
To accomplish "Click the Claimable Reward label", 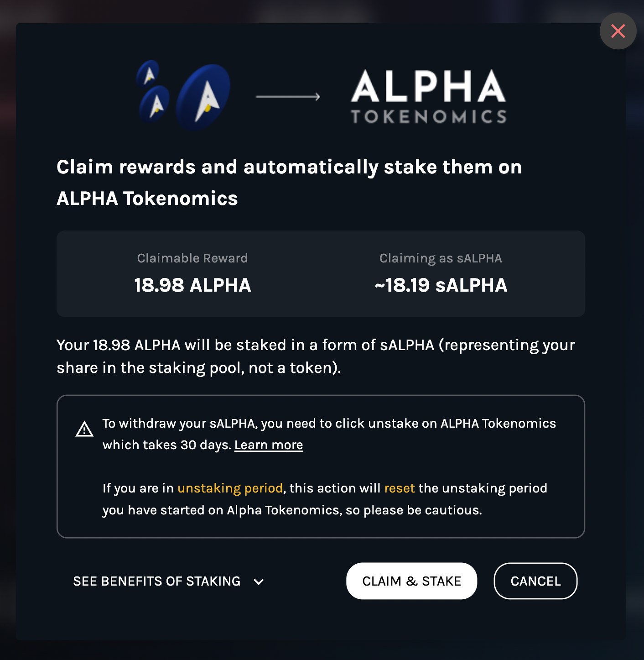I will (x=192, y=258).
